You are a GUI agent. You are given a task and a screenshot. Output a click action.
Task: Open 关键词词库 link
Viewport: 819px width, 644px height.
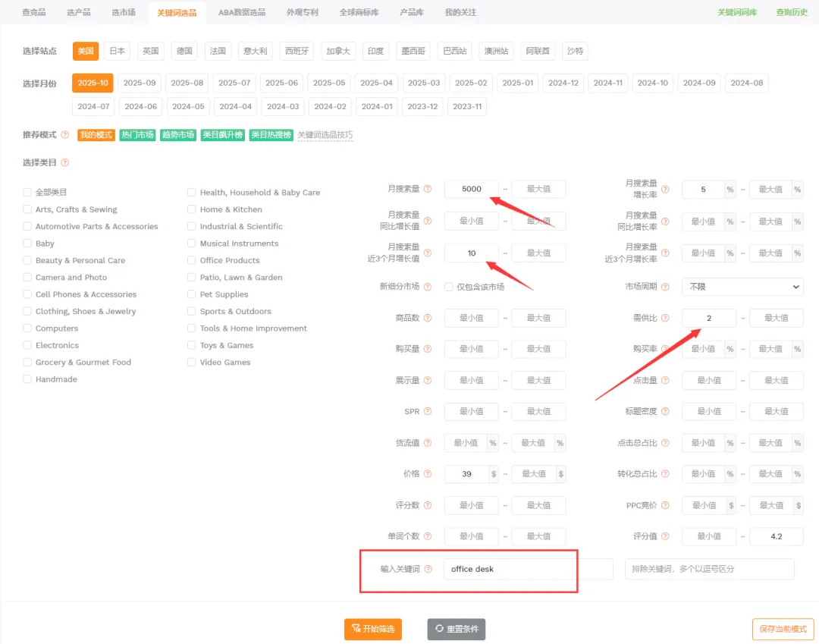[737, 12]
